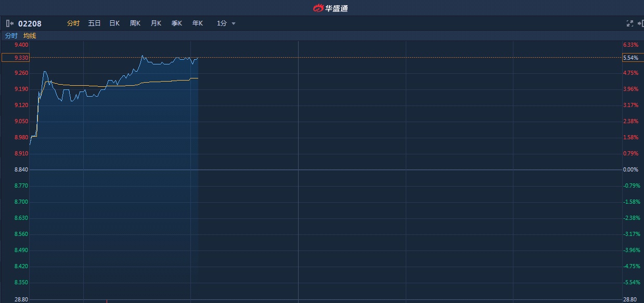The width and height of the screenshot is (644, 303).
Task: Toggle right side panel with arrow icon
Action: pos(640,23)
